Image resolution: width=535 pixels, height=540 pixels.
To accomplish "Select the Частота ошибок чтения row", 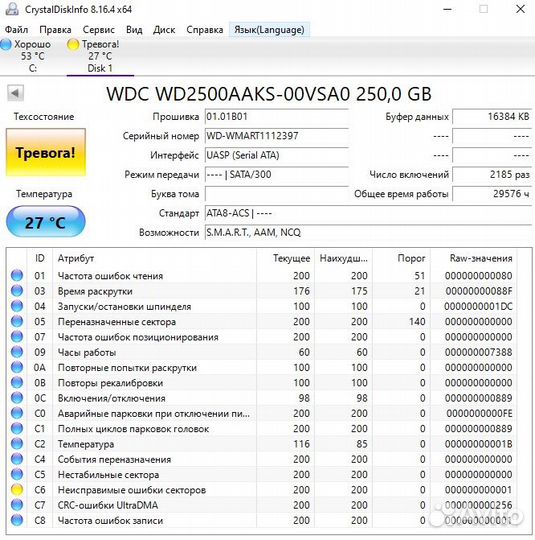I will point(262,276).
